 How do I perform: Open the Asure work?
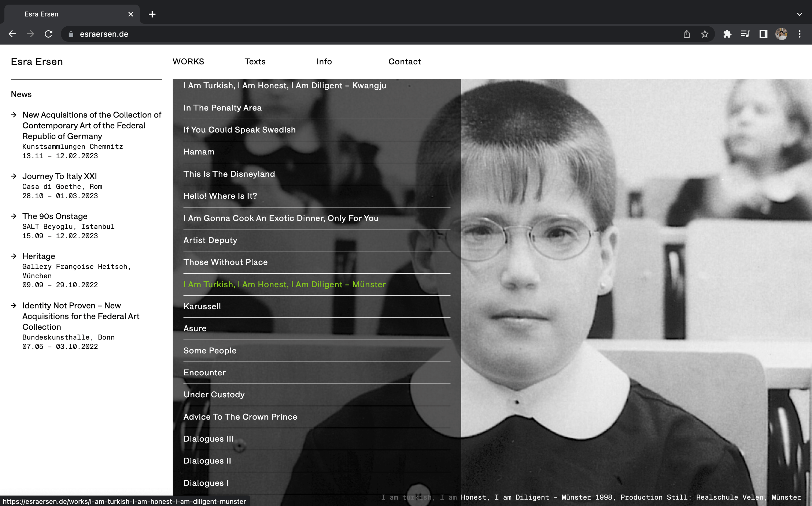(195, 329)
